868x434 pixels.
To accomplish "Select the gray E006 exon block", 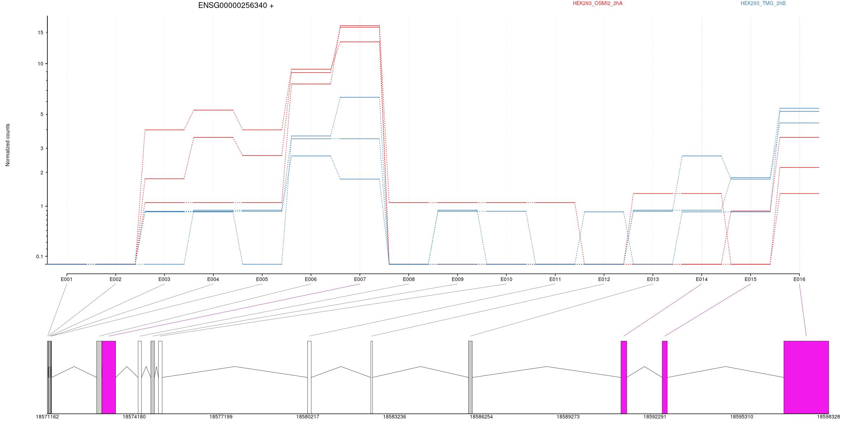I will (99, 377).
